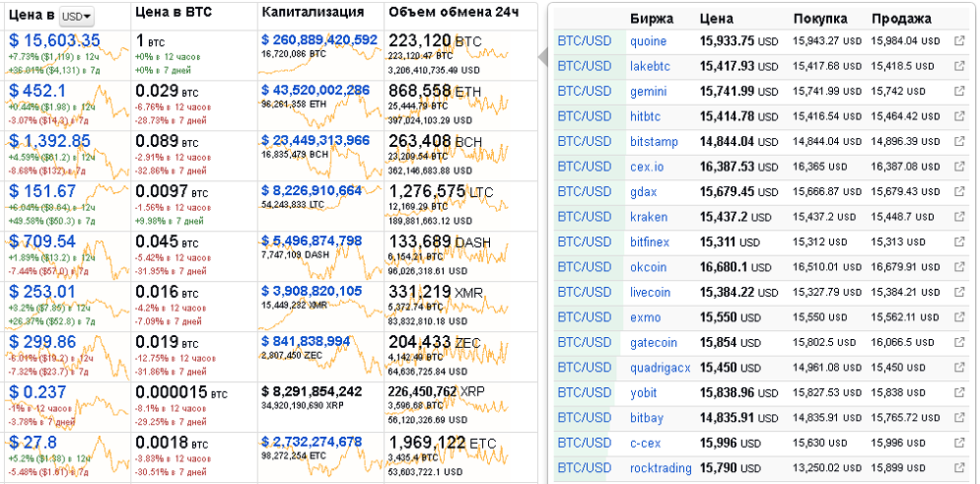Open external link icon for gemini row
This screenshot has width=980, height=484.
pos(959,91)
